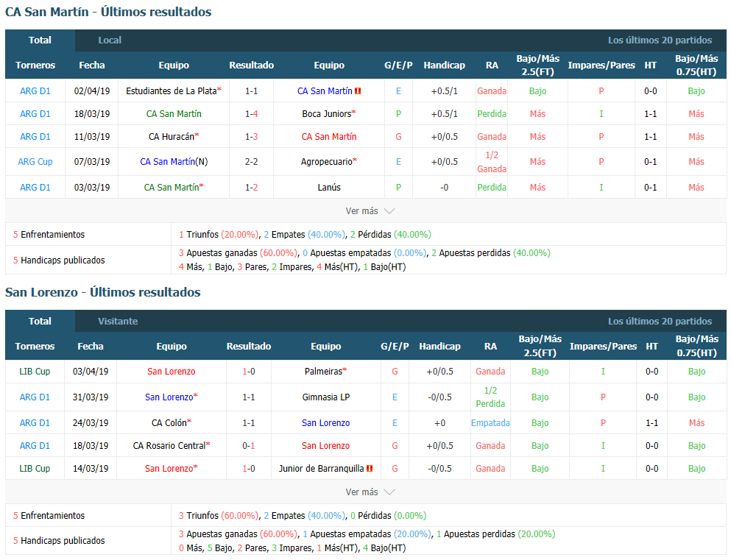Viewport: 731px width, 560px height.
Task: Click the red card icon next to Junior de Barranquilla
Action: [370, 469]
